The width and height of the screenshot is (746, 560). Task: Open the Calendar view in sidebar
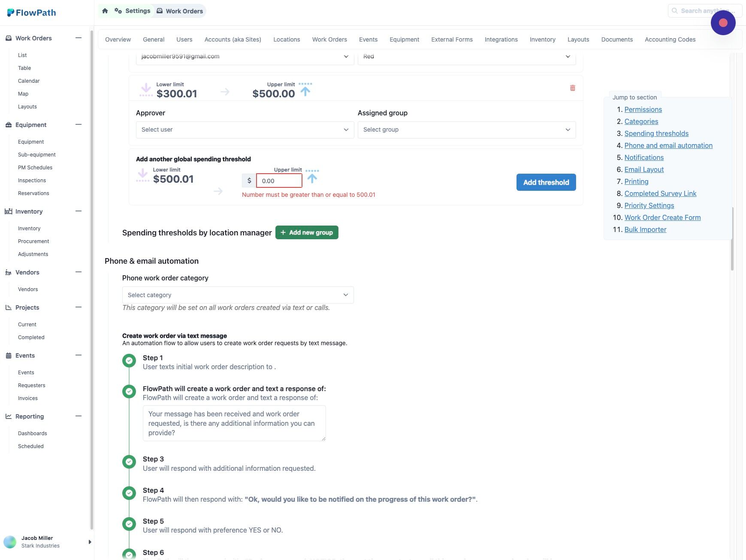29,81
